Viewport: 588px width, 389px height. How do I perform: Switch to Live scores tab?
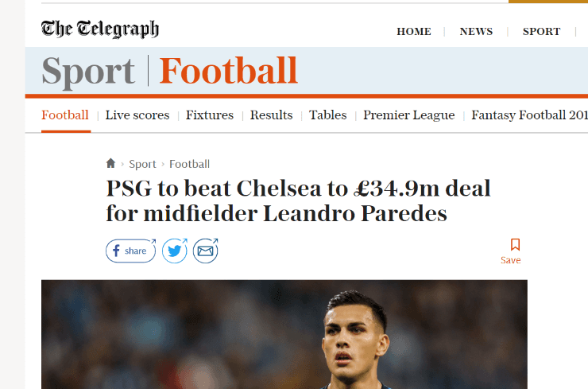click(x=137, y=115)
